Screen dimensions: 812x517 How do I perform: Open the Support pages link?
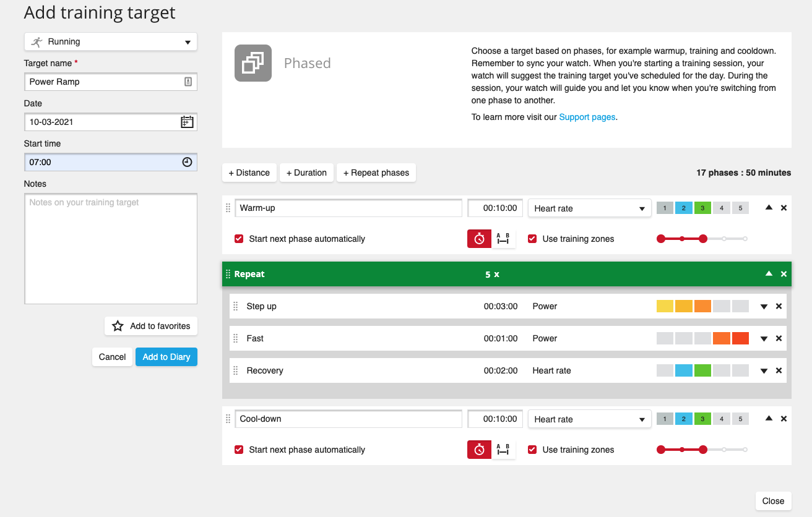click(x=587, y=117)
